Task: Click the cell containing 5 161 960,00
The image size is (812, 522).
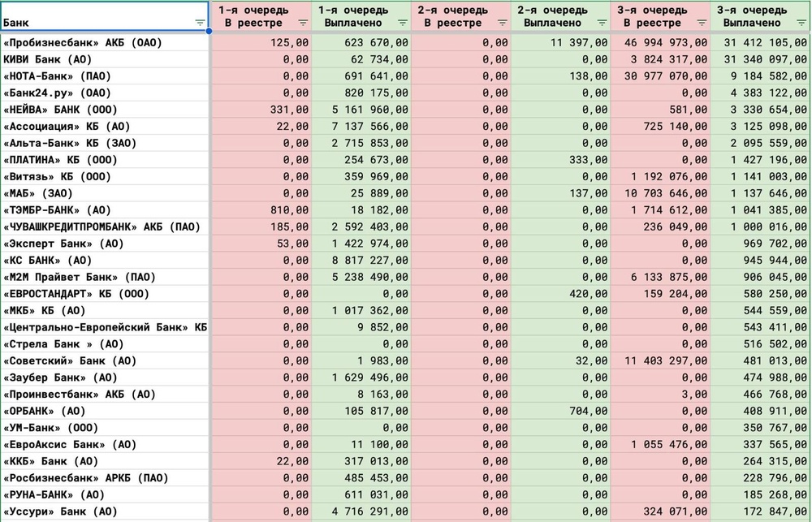Action: click(x=361, y=110)
